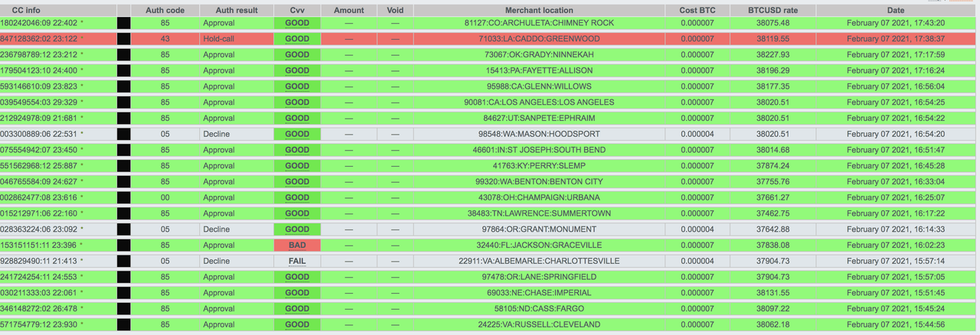This screenshot has height=335, width=980.
Task: Click merchant location 95988:CA:GLENN:WILLOWS
Action: click(x=539, y=86)
